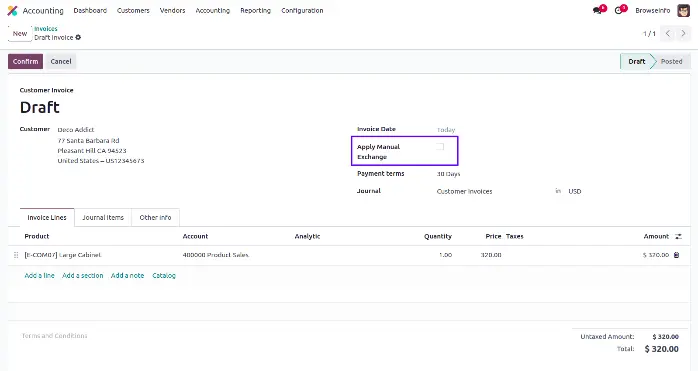Open the Reporting menu

point(256,11)
